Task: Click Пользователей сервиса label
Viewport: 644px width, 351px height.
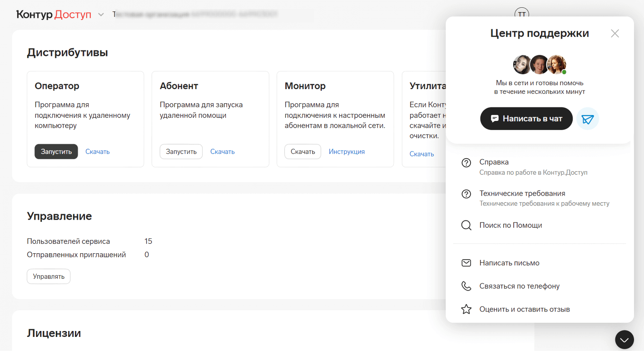Action: [69, 241]
